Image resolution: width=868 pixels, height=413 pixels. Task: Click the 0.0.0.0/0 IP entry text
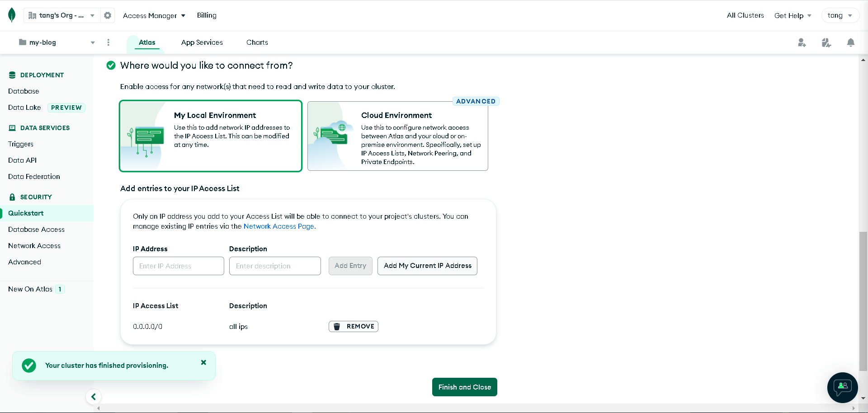pos(147,327)
